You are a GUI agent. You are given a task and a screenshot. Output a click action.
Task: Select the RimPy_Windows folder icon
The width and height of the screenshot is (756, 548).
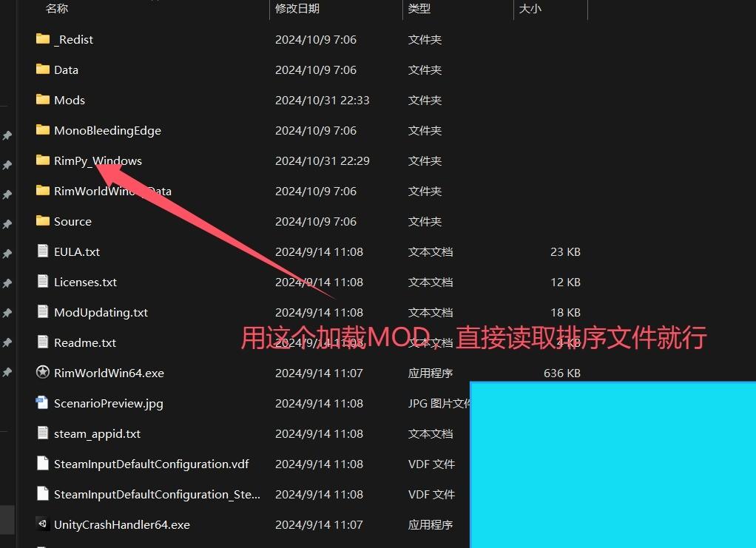(43, 160)
